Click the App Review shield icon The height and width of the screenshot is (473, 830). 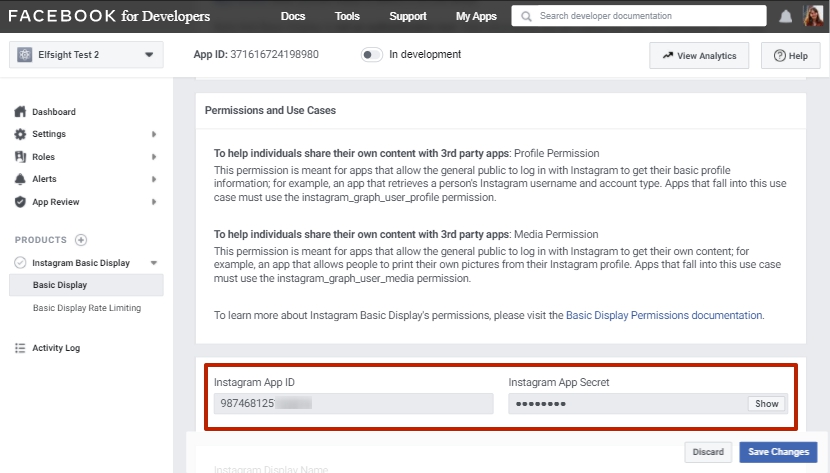pyautogui.click(x=20, y=202)
